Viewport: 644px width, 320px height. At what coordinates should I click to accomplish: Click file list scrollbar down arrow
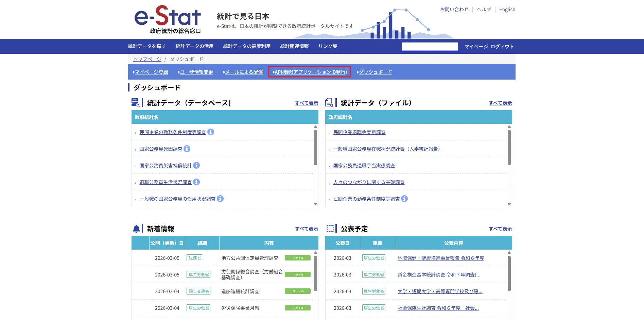[x=509, y=204]
